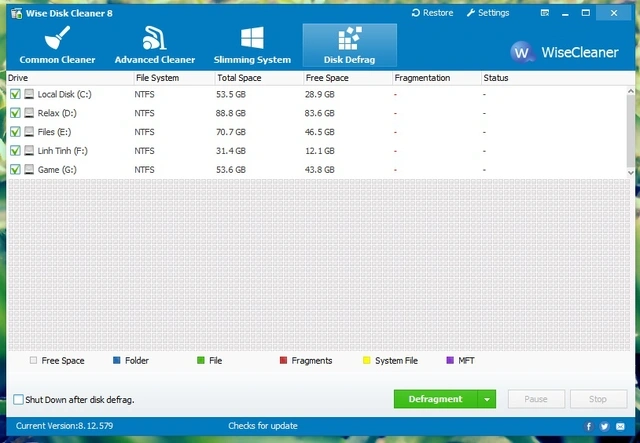Click the 53.6 GB total space value
This screenshot has height=443, width=640.
coord(231,169)
